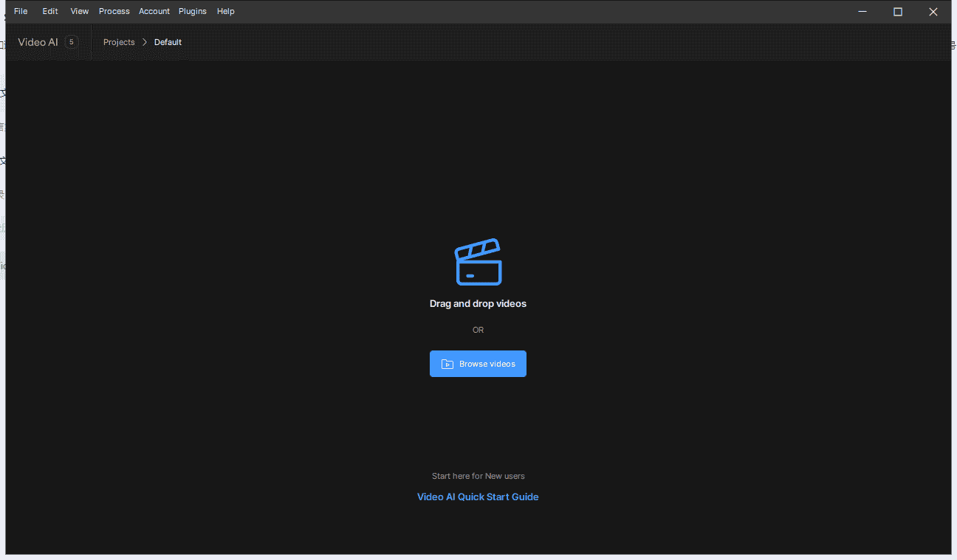Viewport: 957px width, 560px height.
Task: Click the breadcrumb chevron after Projects
Action: click(145, 42)
